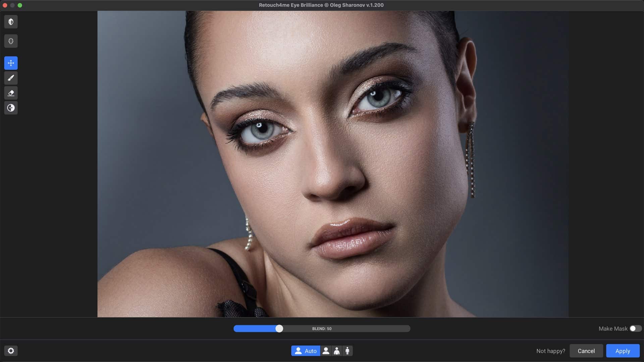Screen dimensions: 644x362
Task: Click the circular mask invert icon
Action: (11, 108)
